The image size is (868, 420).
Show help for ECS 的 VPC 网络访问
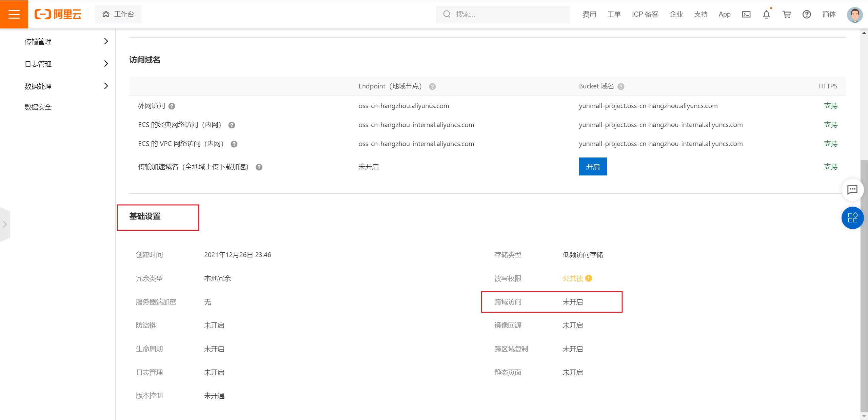[234, 144]
